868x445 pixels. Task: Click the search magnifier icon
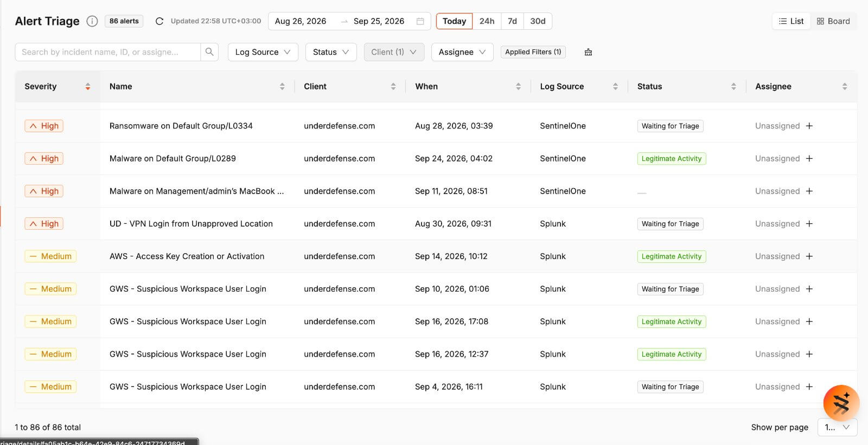click(x=209, y=52)
